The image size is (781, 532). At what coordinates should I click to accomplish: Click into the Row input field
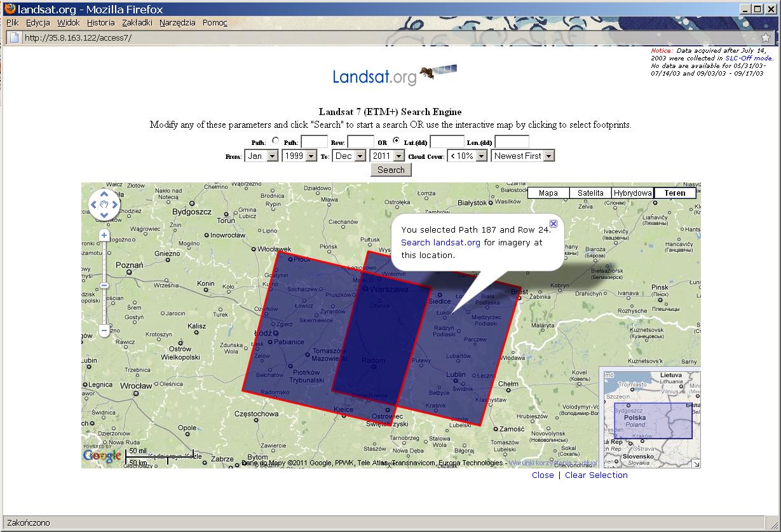361,142
